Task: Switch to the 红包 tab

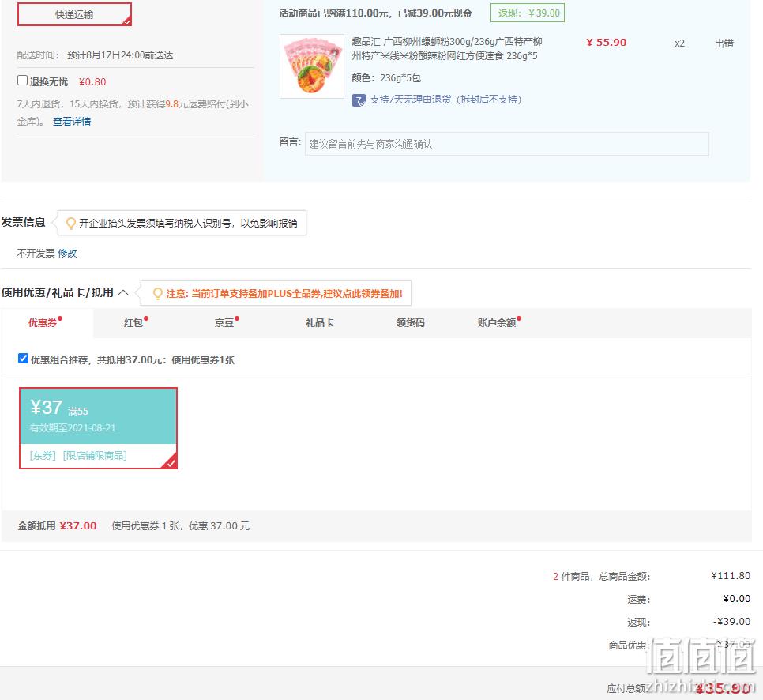Action: pos(135,322)
